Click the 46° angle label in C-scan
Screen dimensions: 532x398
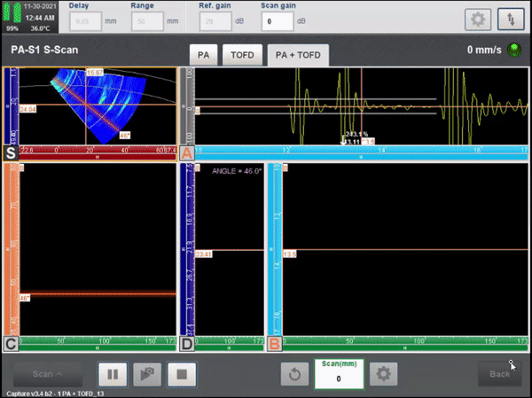tap(25, 298)
